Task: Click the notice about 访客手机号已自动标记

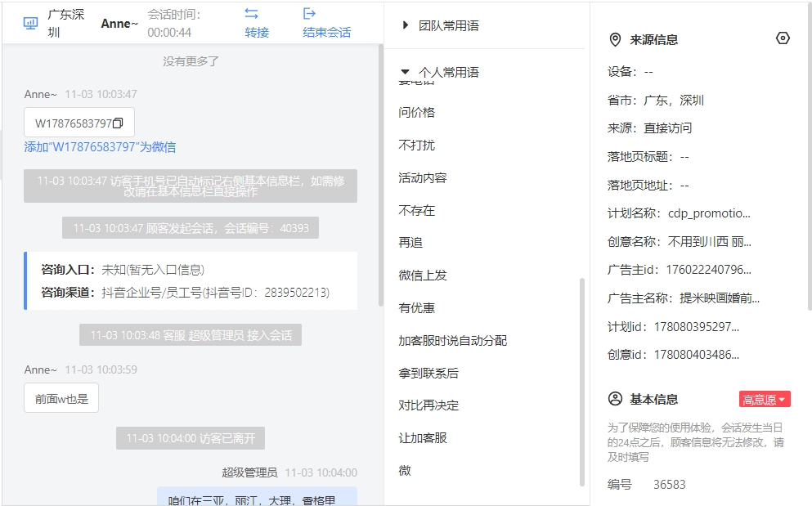Action: tap(191, 186)
